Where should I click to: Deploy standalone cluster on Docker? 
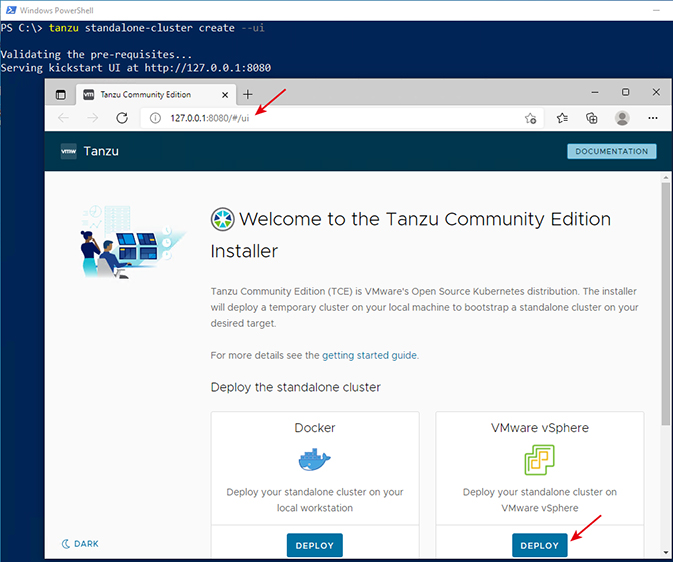point(315,545)
